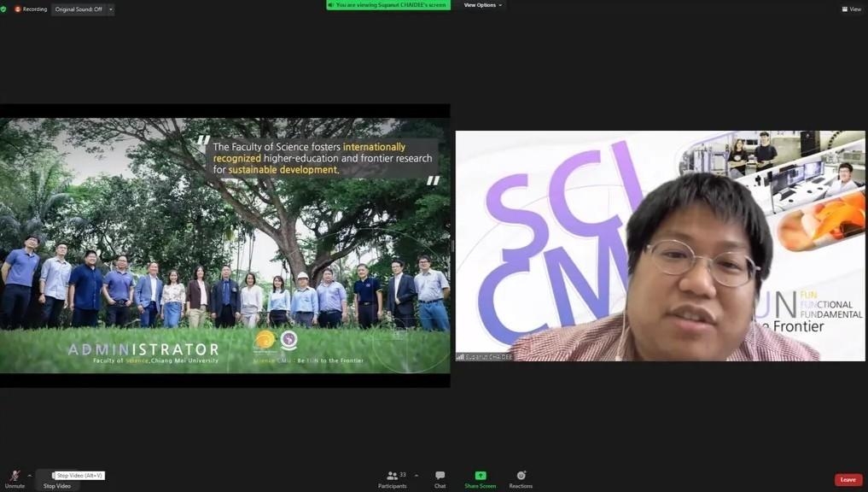Expand the View Options dropdown
Viewport: 868px width, 492px height.
click(x=482, y=5)
